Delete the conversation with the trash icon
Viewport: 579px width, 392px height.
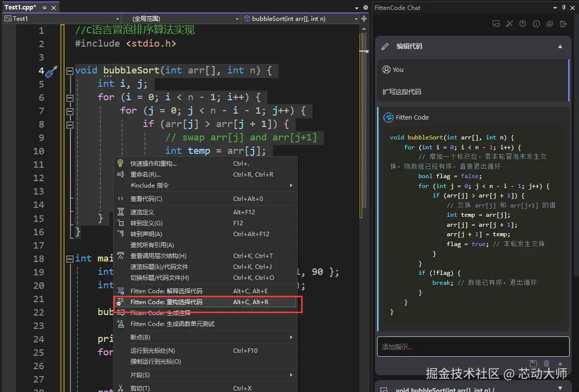pyautogui.click(x=547, y=363)
